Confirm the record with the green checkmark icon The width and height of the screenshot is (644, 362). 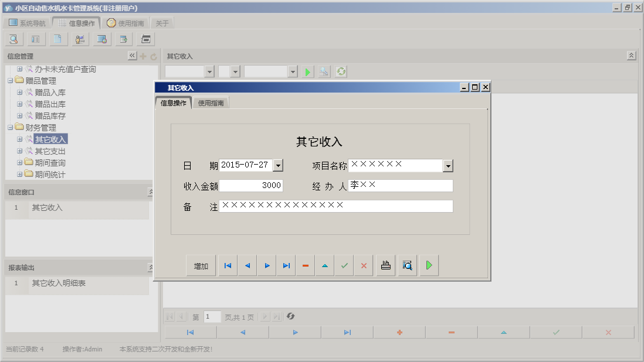(x=344, y=265)
